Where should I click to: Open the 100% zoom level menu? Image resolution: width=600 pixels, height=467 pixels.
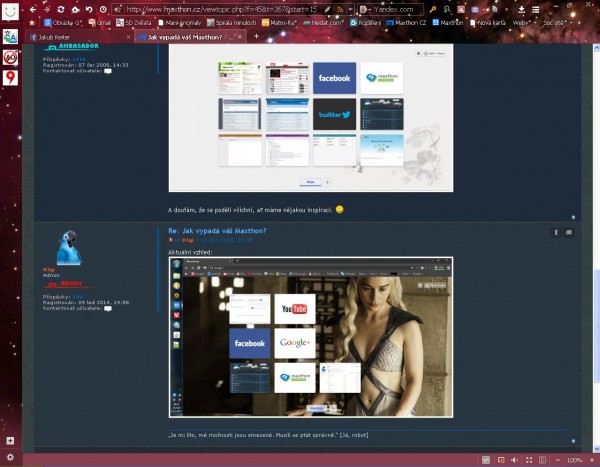point(574,460)
